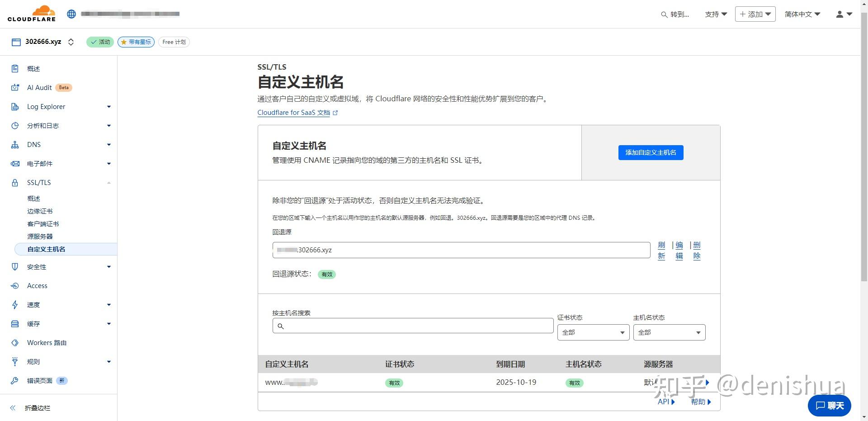Click the globe icon beside the account name
Viewport: 868px width, 421px height.
click(71, 14)
